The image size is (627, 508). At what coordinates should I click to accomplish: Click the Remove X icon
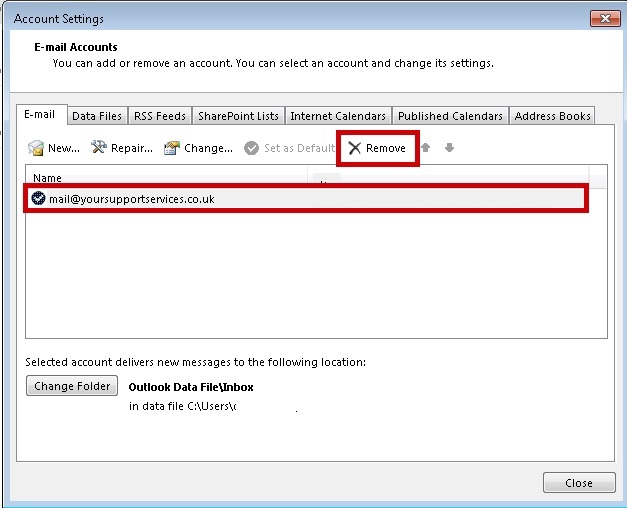click(355, 148)
